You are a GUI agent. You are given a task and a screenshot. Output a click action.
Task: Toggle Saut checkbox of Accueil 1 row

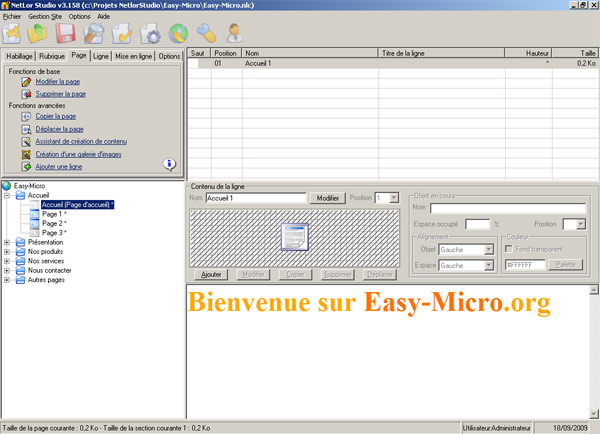click(x=194, y=64)
